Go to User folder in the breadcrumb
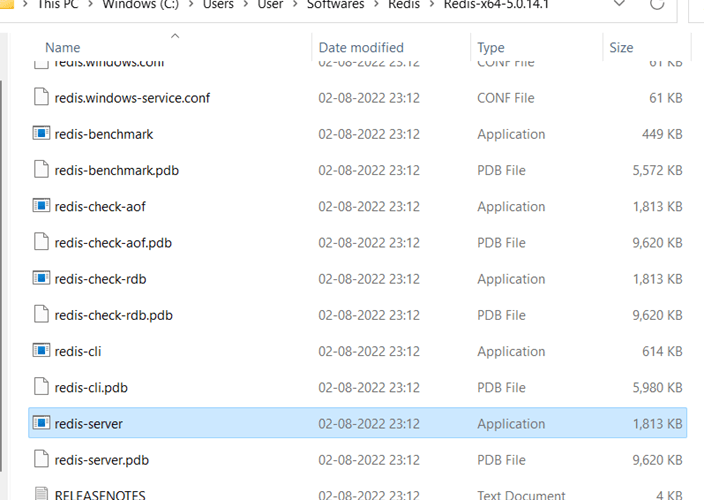The width and height of the screenshot is (704, 500). pos(270,4)
